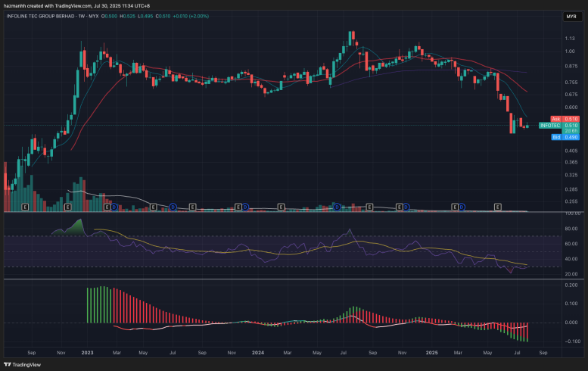Open the earnings E marker nearest Nov 2022
The height and width of the screenshot is (371, 588).
point(68,207)
